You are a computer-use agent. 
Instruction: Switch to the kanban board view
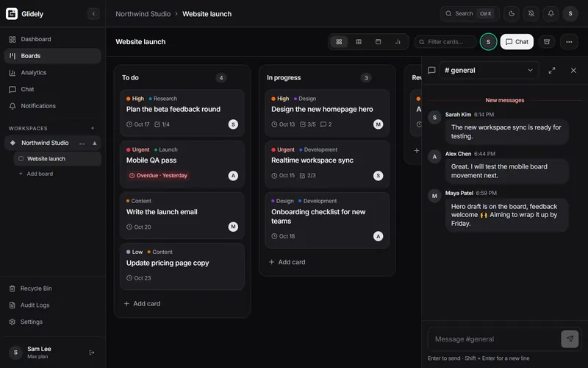pos(339,42)
